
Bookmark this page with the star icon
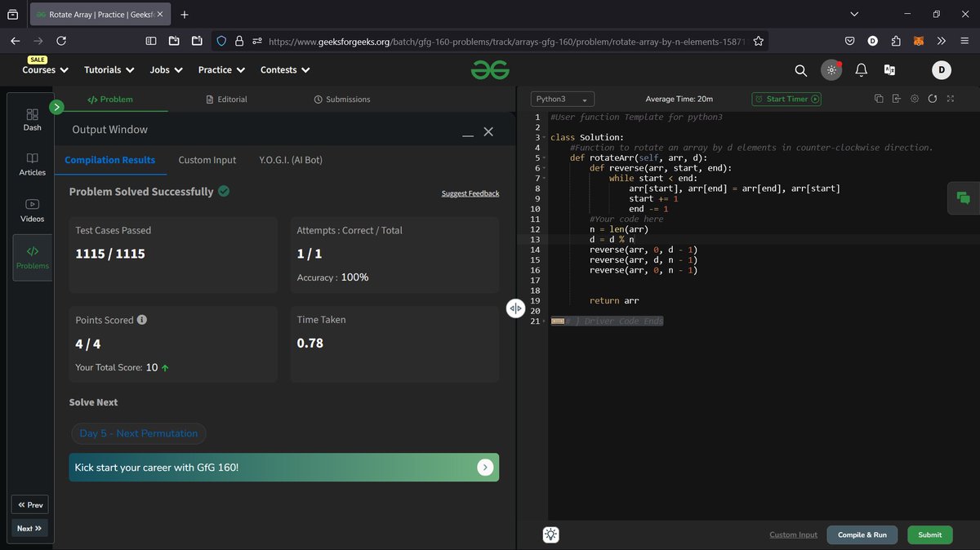758,41
